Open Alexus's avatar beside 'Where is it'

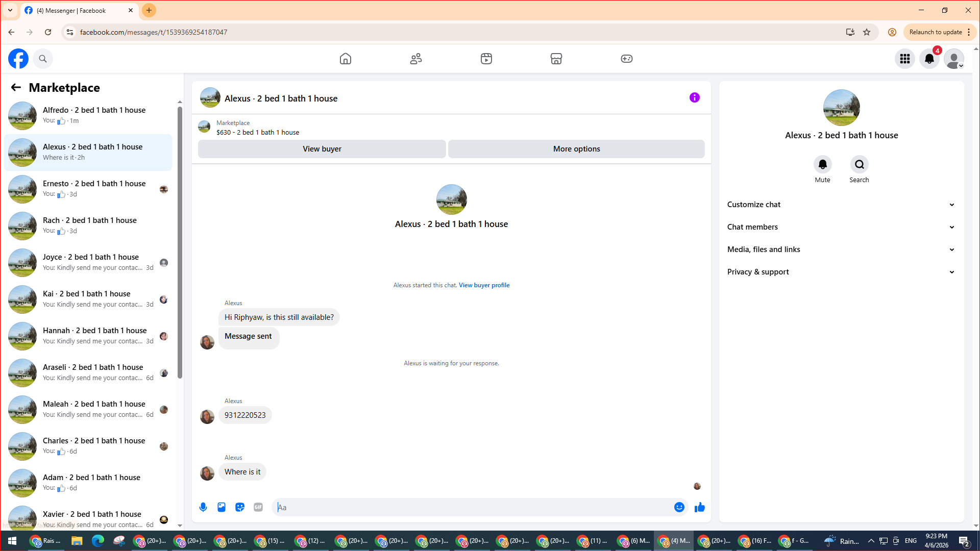[207, 473]
